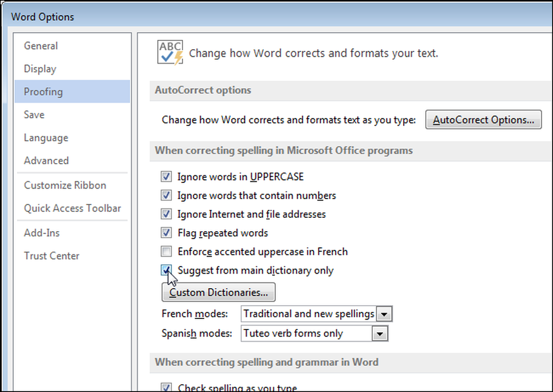The height and width of the screenshot is (392, 553).
Task: Enable Enforce accented uppercase in French
Action: tap(166, 252)
